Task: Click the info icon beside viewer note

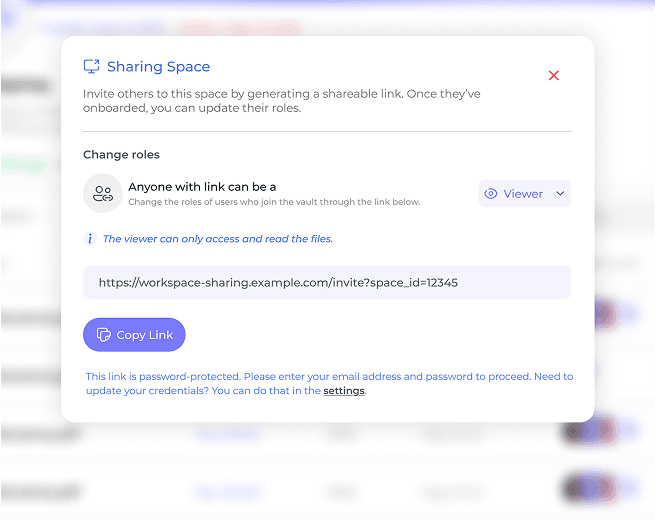Action: [x=90, y=238]
